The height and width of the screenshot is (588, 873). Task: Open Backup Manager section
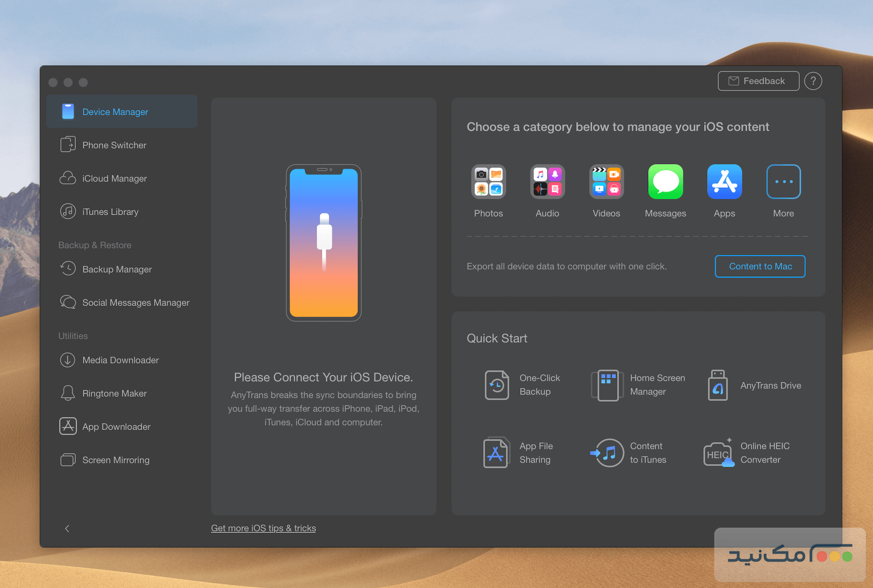pyautogui.click(x=117, y=269)
